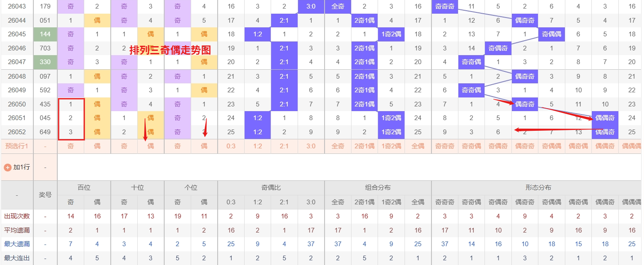Click the 预选行1 row label
Image resolution: width=644 pixels, height=265 pixels.
tap(17, 146)
